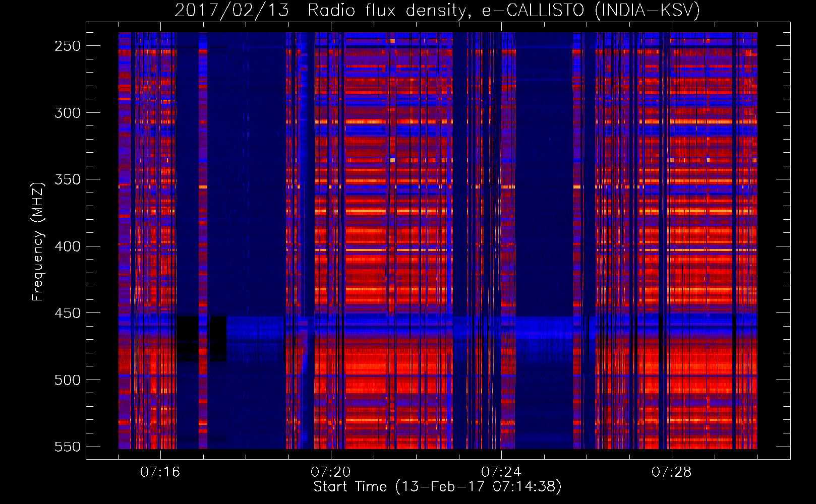Click the 300 frequency tick label
Viewport: 816px width, 504px height.
pyautogui.click(x=68, y=113)
